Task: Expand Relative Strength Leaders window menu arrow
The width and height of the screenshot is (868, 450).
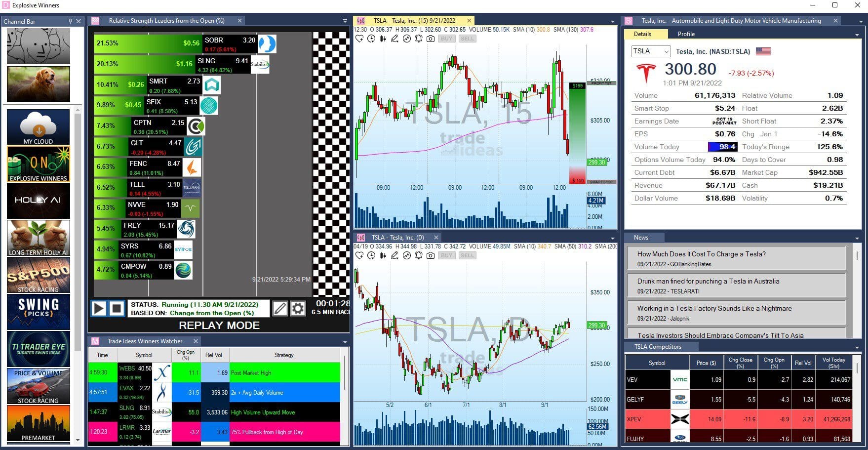Action: tap(345, 21)
